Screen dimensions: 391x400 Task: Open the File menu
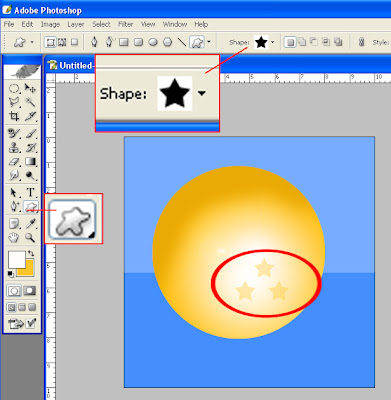tap(9, 24)
